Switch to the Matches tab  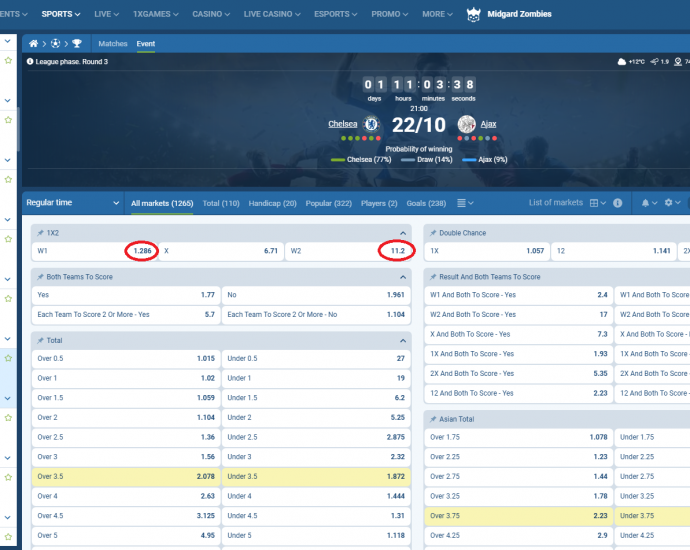pyautogui.click(x=113, y=44)
